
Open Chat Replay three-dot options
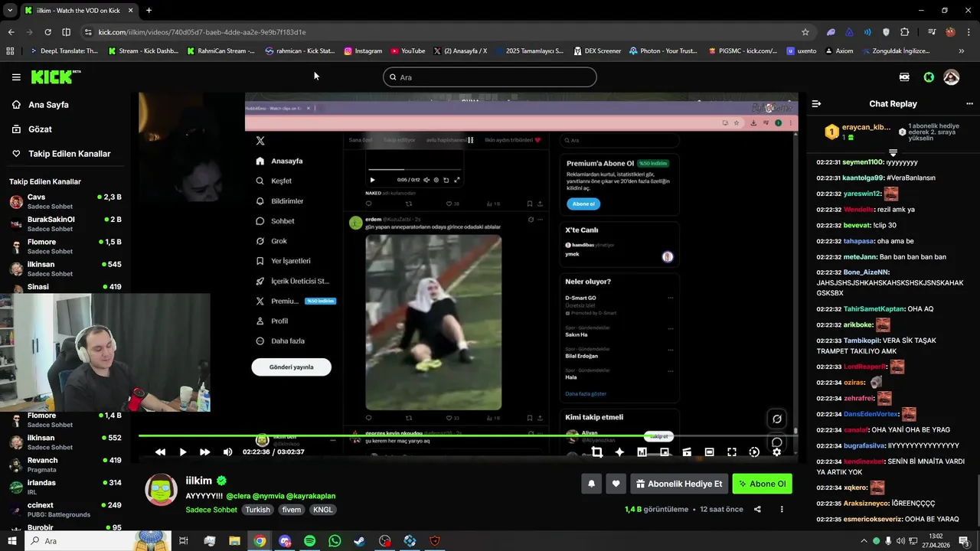point(969,103)
